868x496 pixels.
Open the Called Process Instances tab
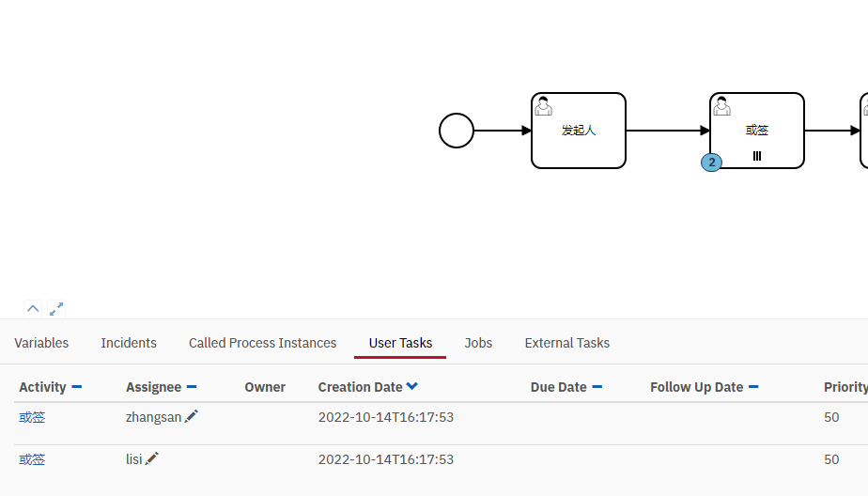click(262, 343)
